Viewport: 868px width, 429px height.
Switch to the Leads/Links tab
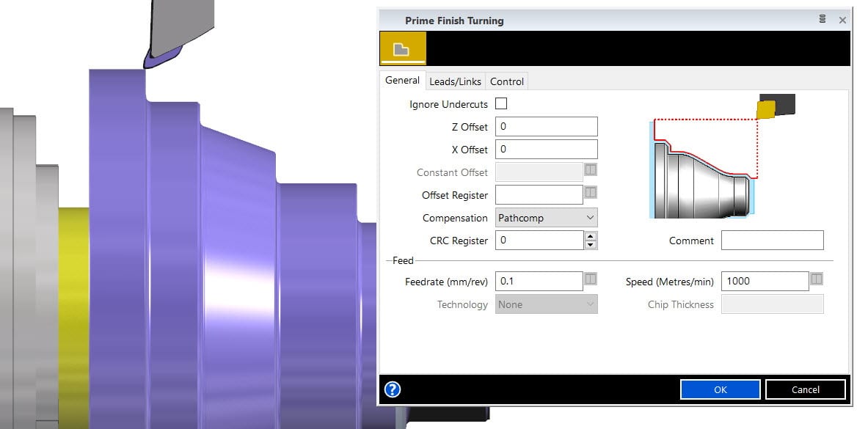click(x=455, y=81)
